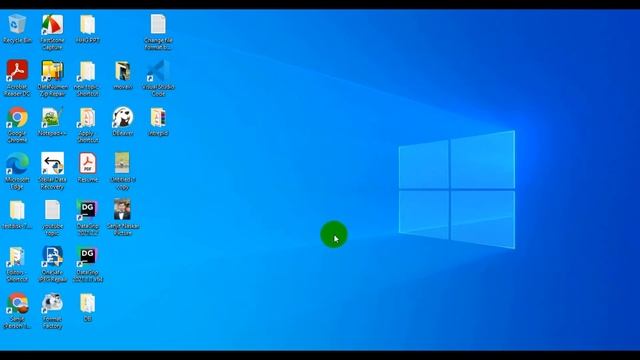Launch DataNumen Zip Repair
640x360 pixels.
coord(52,78)
